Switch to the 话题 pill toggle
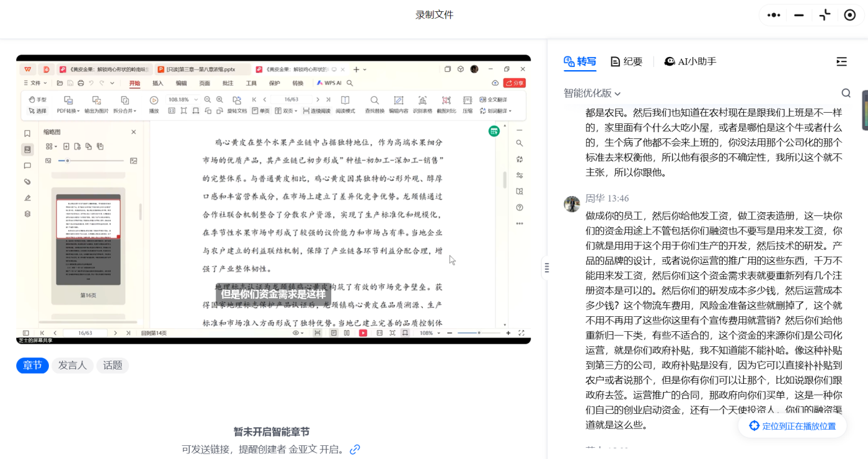The height and width of the screenshot is (459, 868). pos(113,365)
